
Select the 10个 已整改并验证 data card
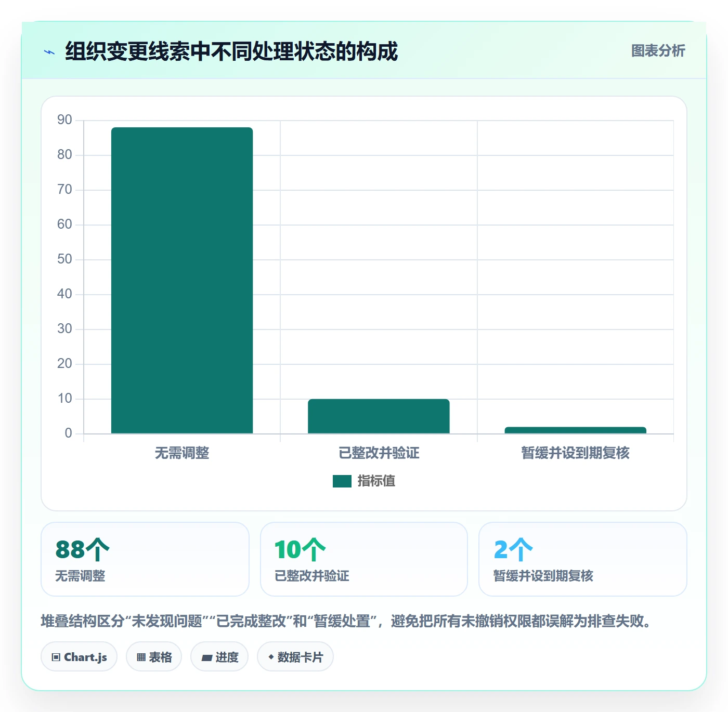pos(364,559)
